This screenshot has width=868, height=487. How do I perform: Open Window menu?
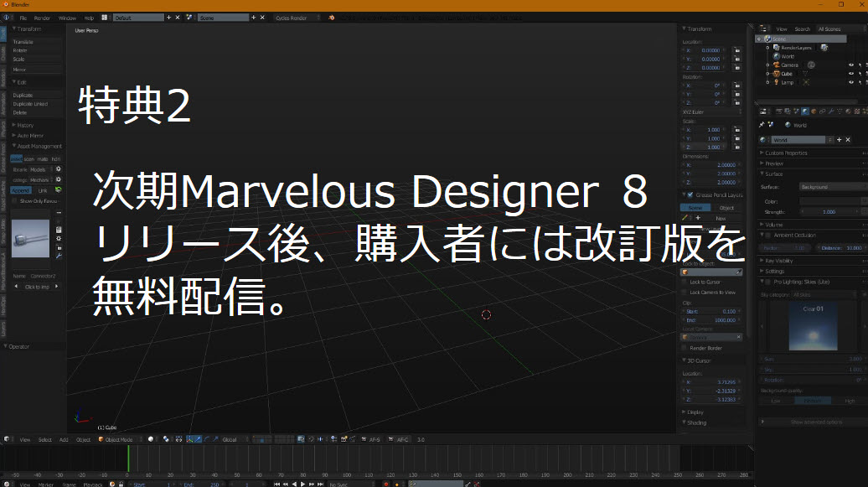pyautogui.click(x=68, y=18)
